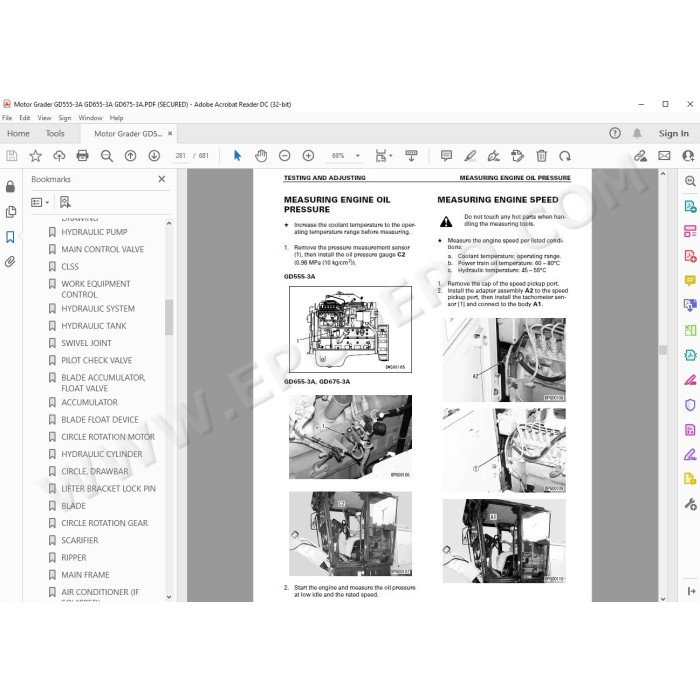Viewport: 700px width, 700px height.
Task: Open the Find text magnifier
Action: (x=107, y=156)
